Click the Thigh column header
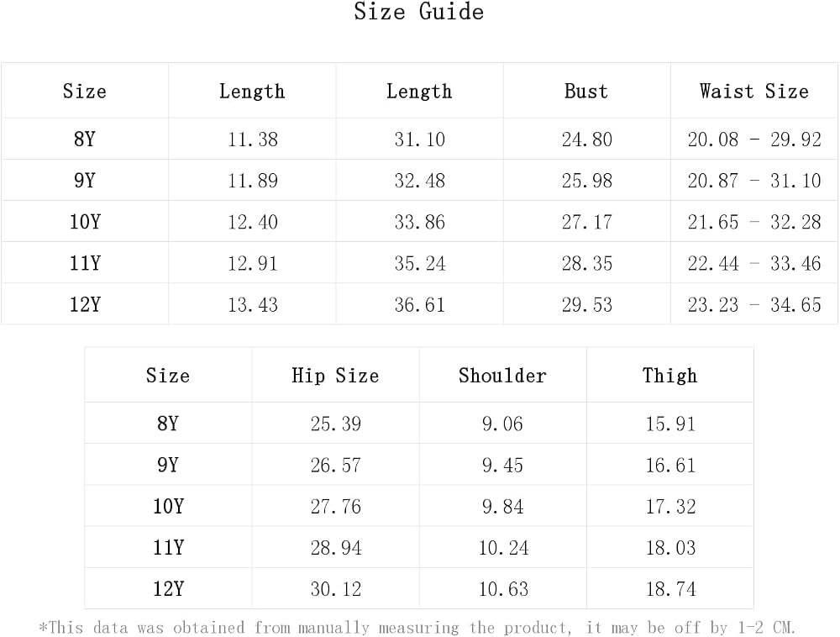The width and height of the screenshot is (840, 637). (670, 376)
